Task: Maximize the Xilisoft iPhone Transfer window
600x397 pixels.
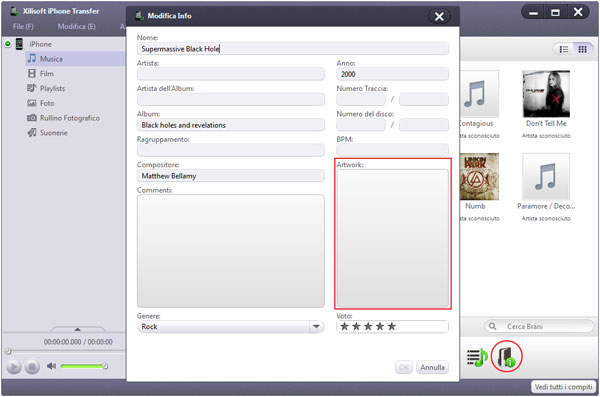Action: point(555,13)
